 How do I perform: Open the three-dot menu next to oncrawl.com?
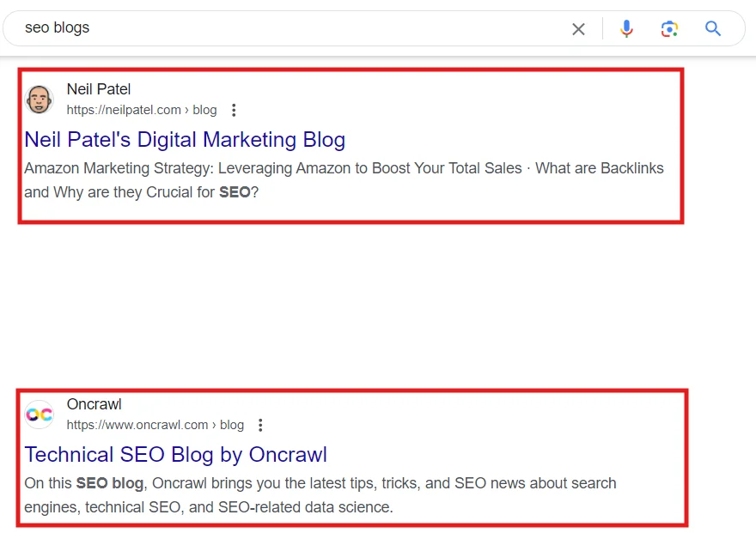click(x=260, y=425)
